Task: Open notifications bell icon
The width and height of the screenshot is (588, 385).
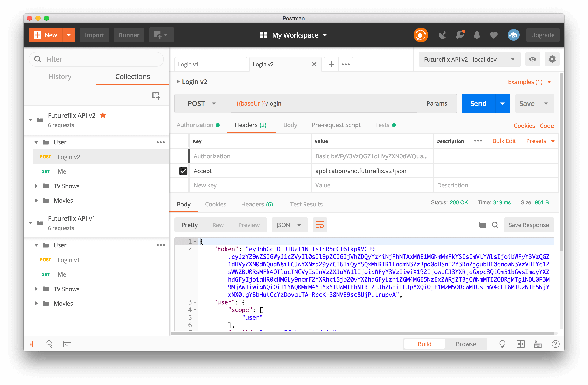Action: [476, 35]
